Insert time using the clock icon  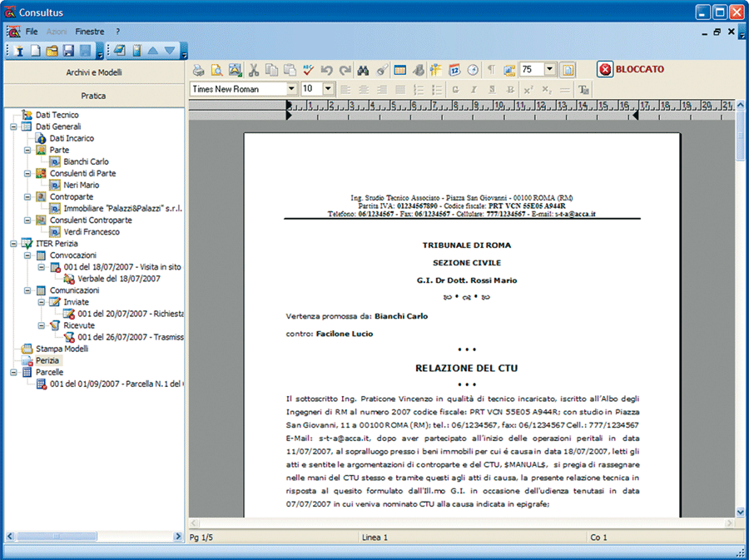point(473,70)
